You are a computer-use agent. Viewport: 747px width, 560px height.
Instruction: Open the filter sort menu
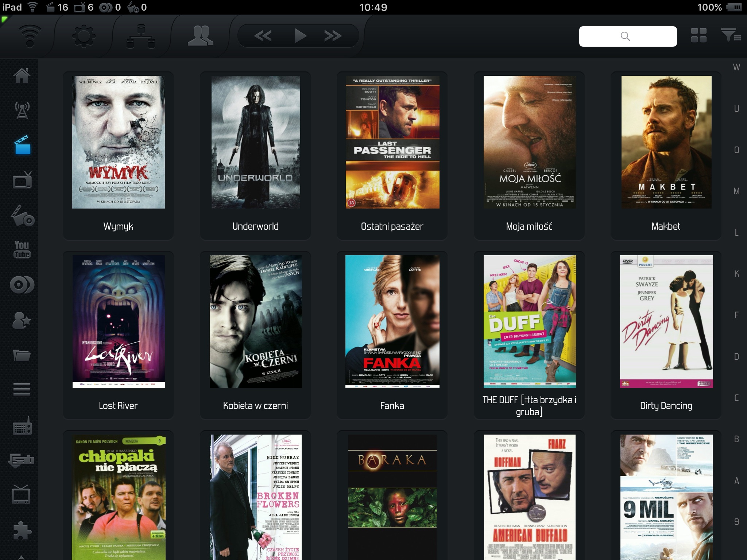(x=730, y=36)
